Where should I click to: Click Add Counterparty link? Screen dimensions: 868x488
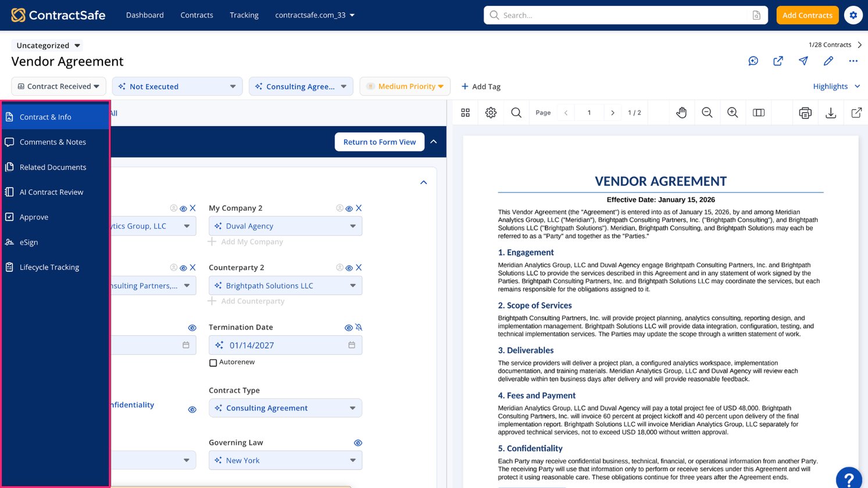tap(247, 301)
